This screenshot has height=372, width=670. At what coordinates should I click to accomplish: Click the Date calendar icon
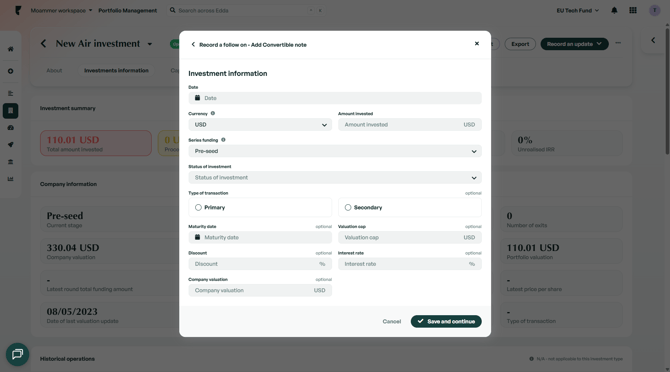click(197, 98)
